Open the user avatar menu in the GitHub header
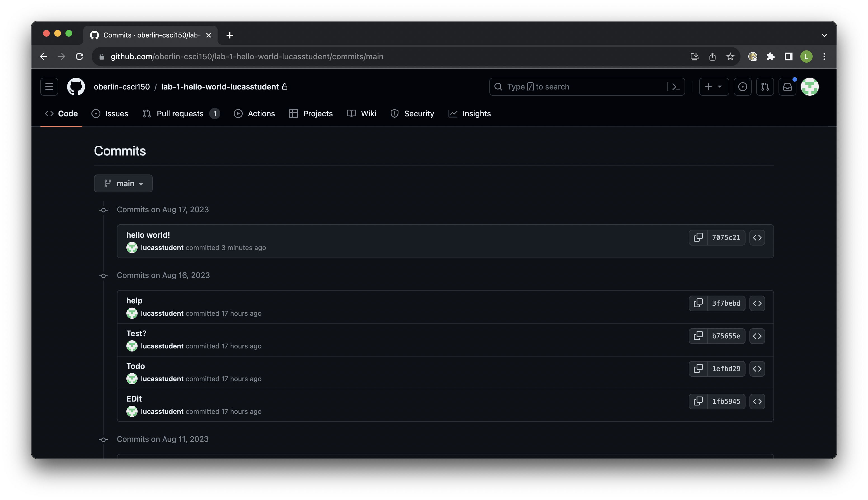The image size is (868, 500). click(x=810, y=86)
